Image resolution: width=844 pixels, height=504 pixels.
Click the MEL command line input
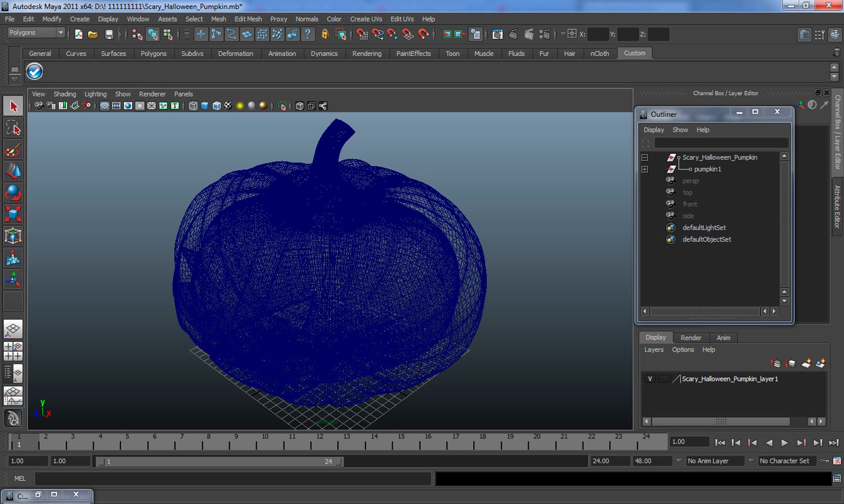tap(232, 478)
